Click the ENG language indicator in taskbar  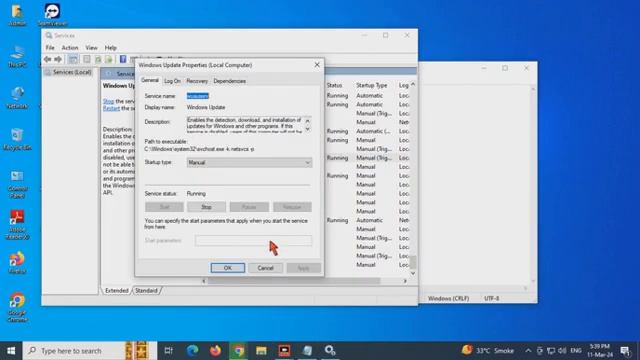(x=576, y=351)
